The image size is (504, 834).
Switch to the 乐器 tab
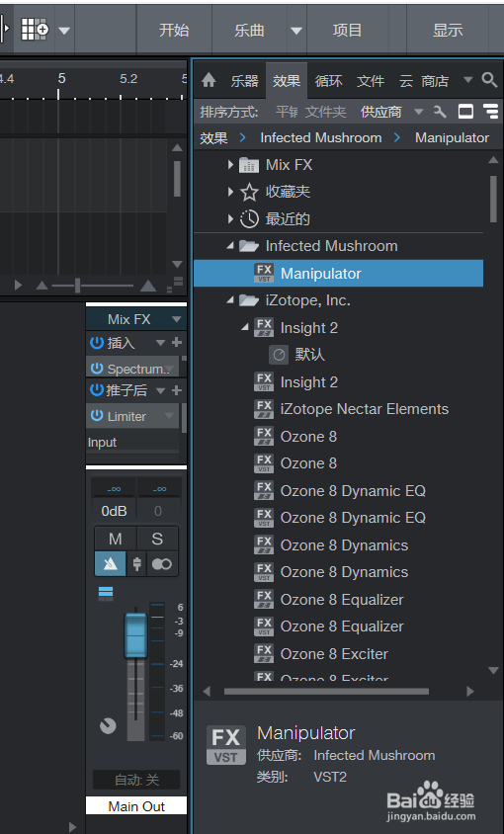[244, 81]
